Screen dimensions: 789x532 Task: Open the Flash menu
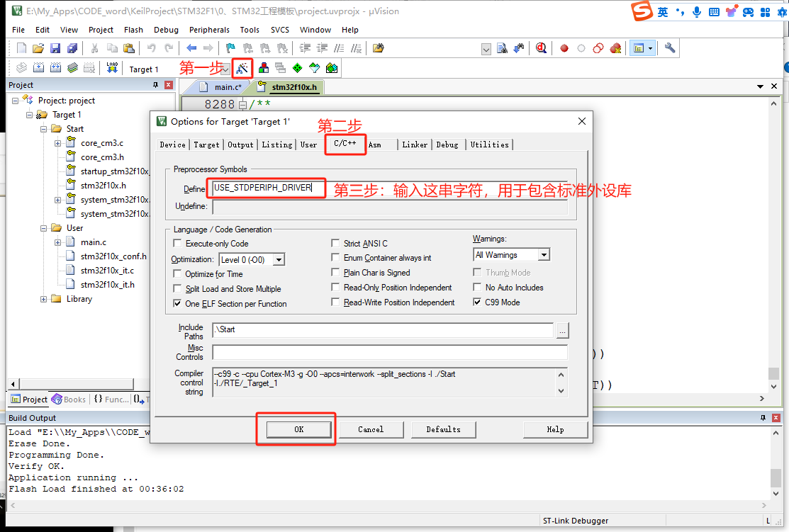coord(133,30)
